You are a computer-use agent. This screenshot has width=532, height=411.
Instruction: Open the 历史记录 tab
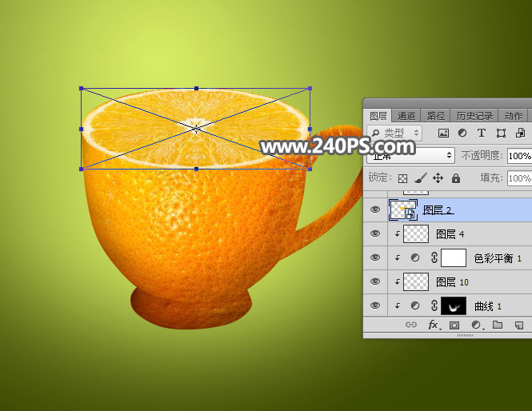(x=474, y=116)
